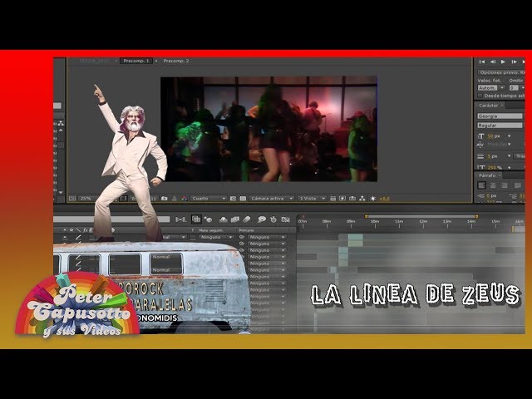This screenshot has height=399, width=532.
Task: Toggle the auto-keyframe stopwatch icon
Action: [x=273, y=219]
